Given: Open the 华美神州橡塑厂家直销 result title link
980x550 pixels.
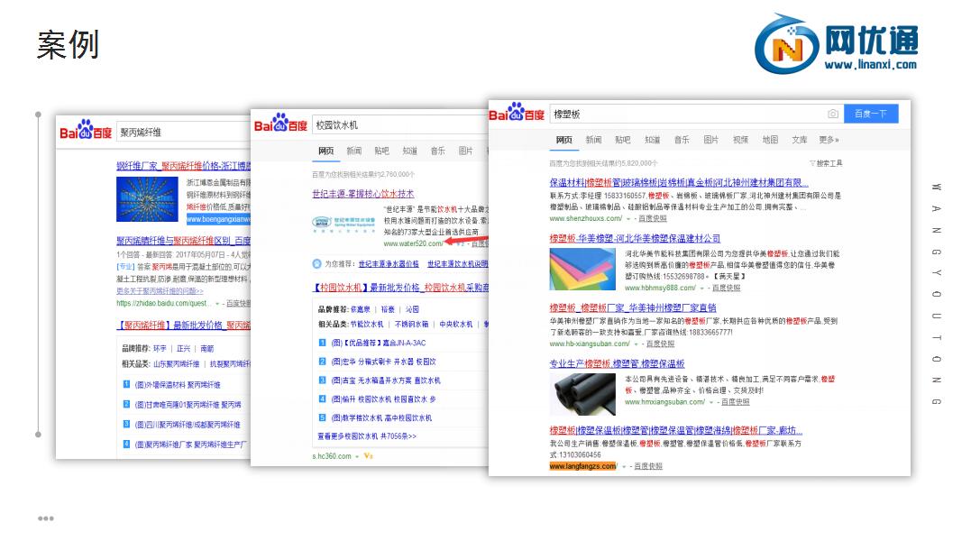Looking at the screenshot, I should pyautogui.click(x=633, y=307).
